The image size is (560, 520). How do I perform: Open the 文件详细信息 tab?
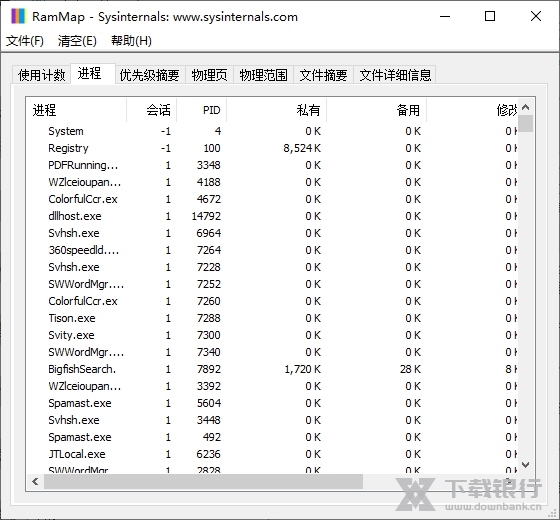click(395, 75)
